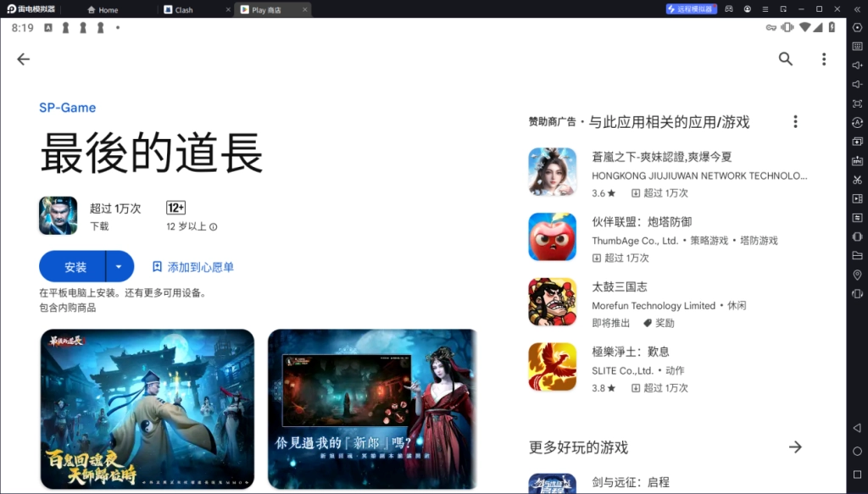Image resolution: width=868 pixels, height=494 pixels.
Task: Go back with the arrow icon
Action: (23, 59)
